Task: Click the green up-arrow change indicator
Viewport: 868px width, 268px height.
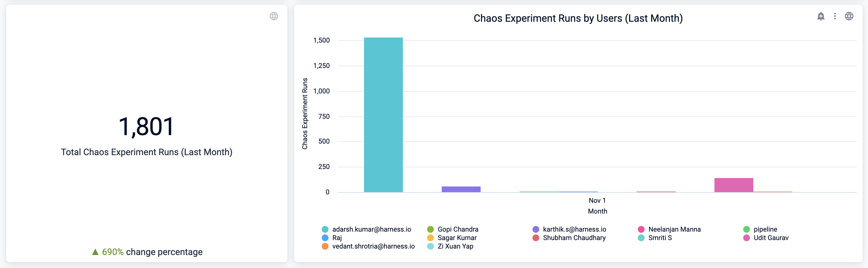Action: [x=95, y=252]
